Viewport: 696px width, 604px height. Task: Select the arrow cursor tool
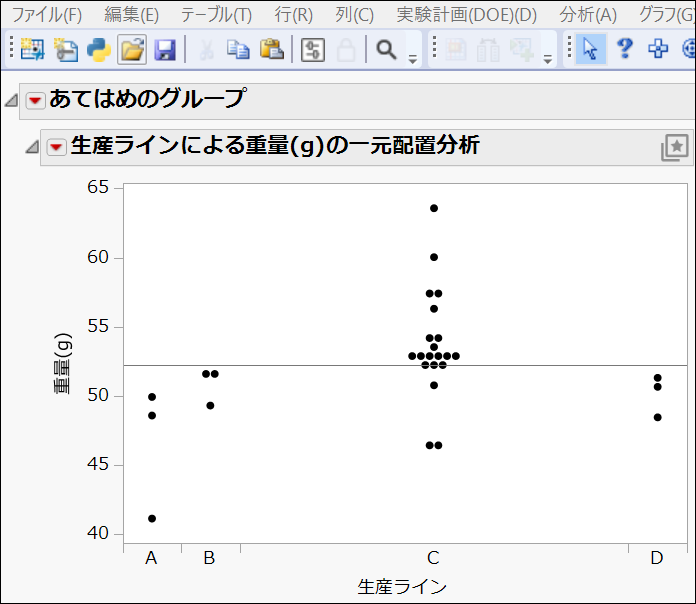coord(591,49)
